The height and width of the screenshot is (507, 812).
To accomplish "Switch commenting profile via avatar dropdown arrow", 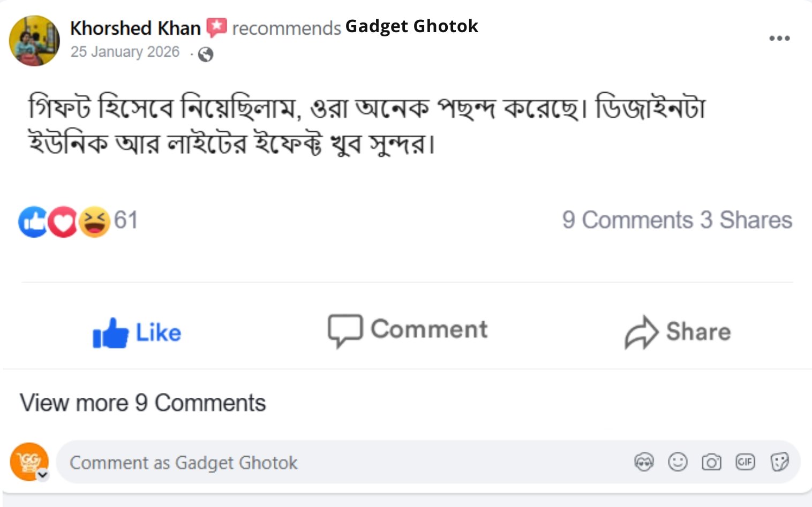I will tap(43, 474).
